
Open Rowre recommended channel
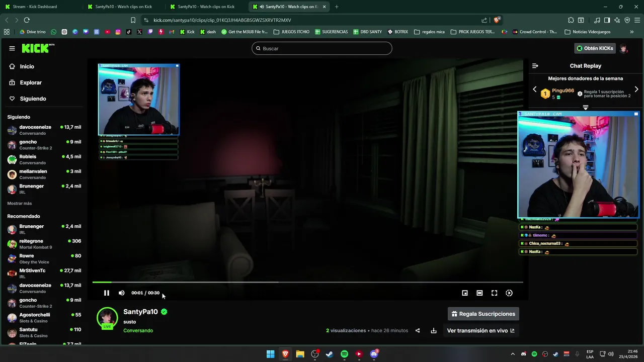pyautogui.click(x=44, y=258)
